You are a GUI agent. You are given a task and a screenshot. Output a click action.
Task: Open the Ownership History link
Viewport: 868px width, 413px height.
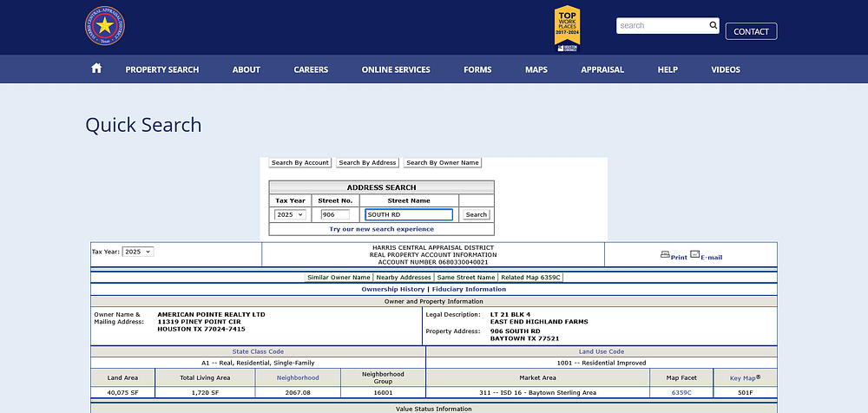coord(393,290)
